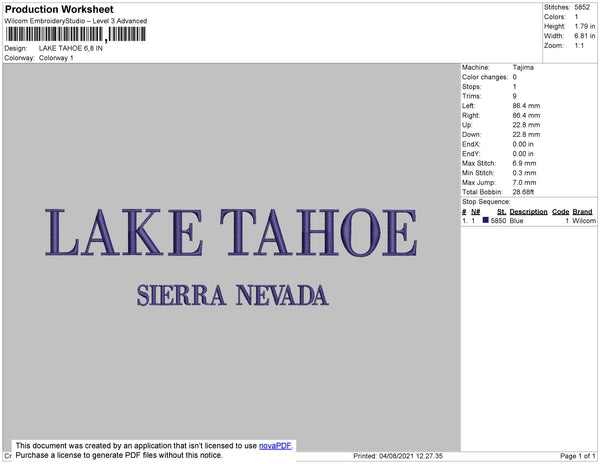Click the Up value 22.8 mm
This screenshot has height=464, width=600.
526,125
